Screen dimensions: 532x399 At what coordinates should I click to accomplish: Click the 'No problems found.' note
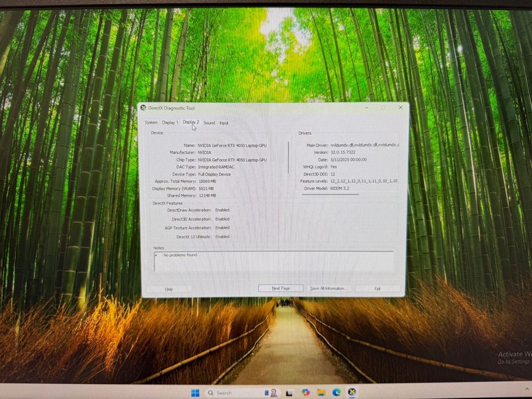click(x=181, y=255)
